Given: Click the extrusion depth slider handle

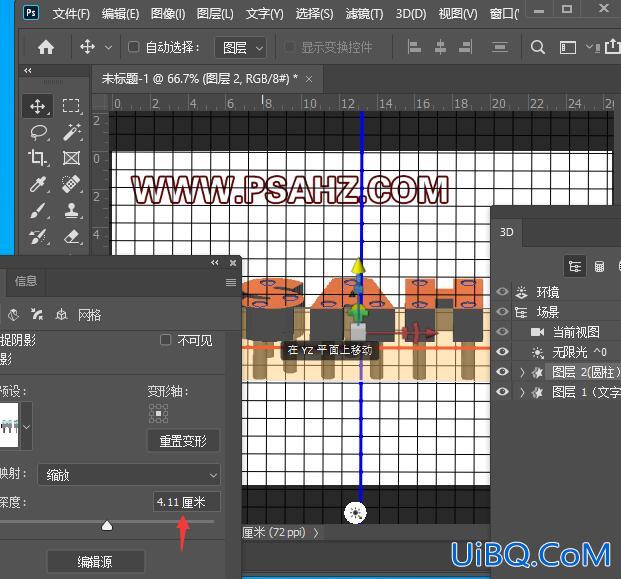Looking at the screenshot, I should click(107, 526).
